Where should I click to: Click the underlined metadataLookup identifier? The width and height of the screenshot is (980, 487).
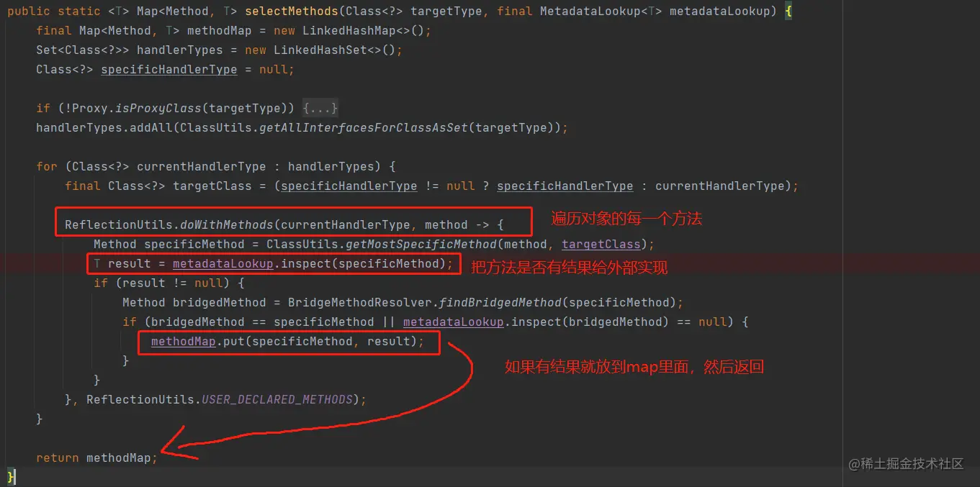pyautogui.click(x=223, y=263)
